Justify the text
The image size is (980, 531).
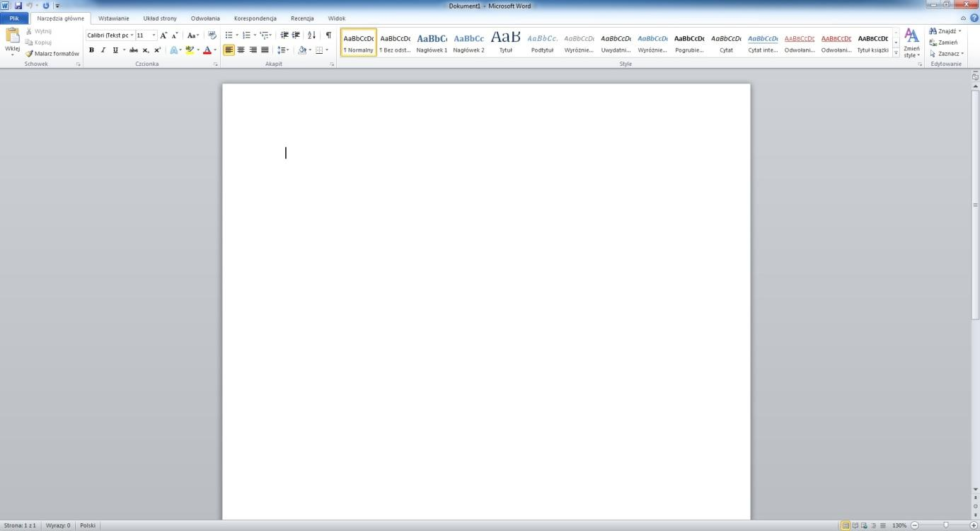pos(265,50)
